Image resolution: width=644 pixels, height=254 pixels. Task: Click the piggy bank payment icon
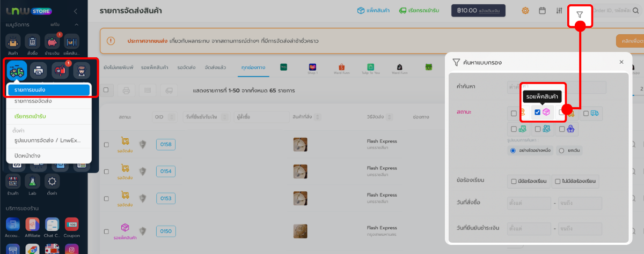[x=52, y=42]
